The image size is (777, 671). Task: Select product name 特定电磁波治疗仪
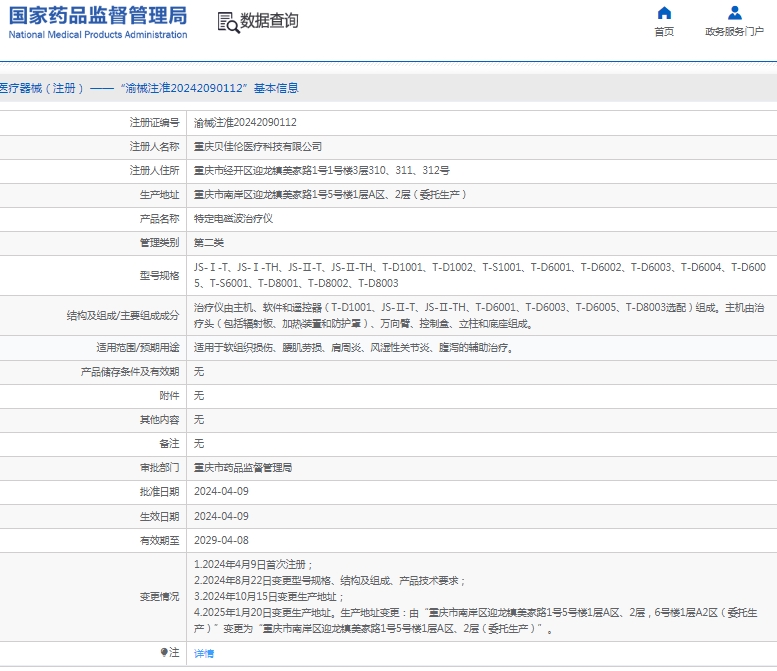[x=233, y=219]
